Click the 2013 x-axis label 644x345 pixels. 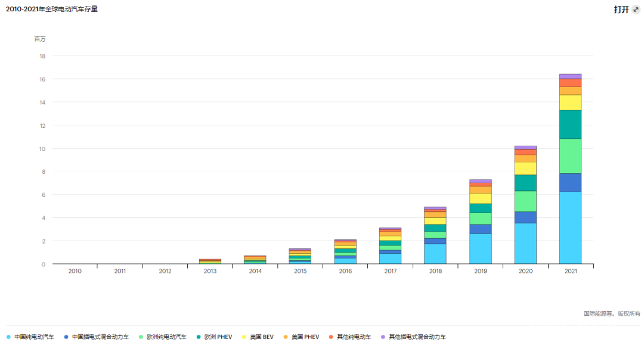click(210, 271)
